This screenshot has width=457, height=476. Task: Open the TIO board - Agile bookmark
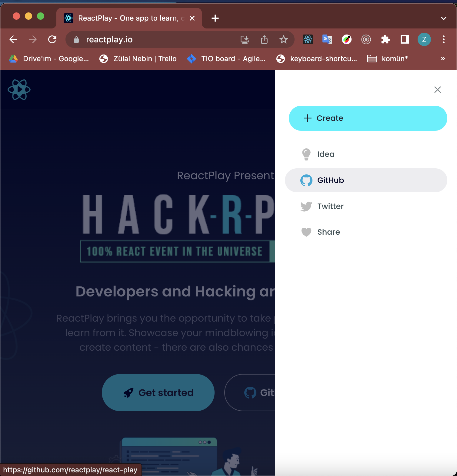tap(226, 59)
